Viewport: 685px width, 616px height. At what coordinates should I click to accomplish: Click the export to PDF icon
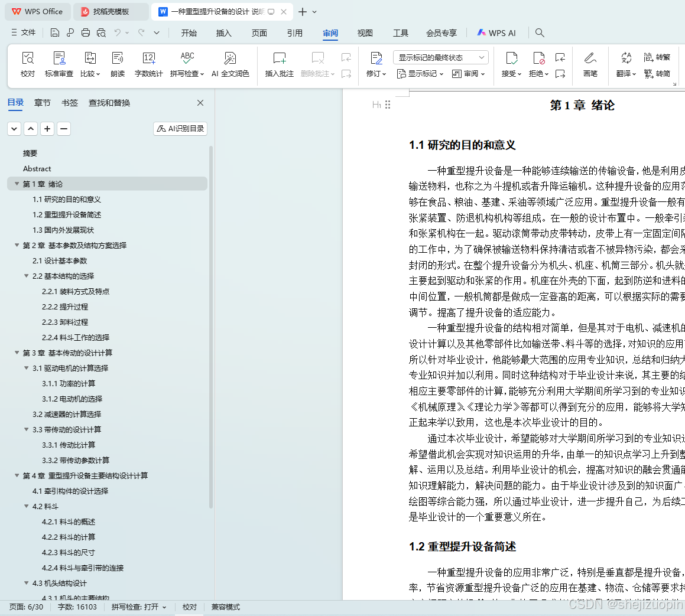click(70, 32)
